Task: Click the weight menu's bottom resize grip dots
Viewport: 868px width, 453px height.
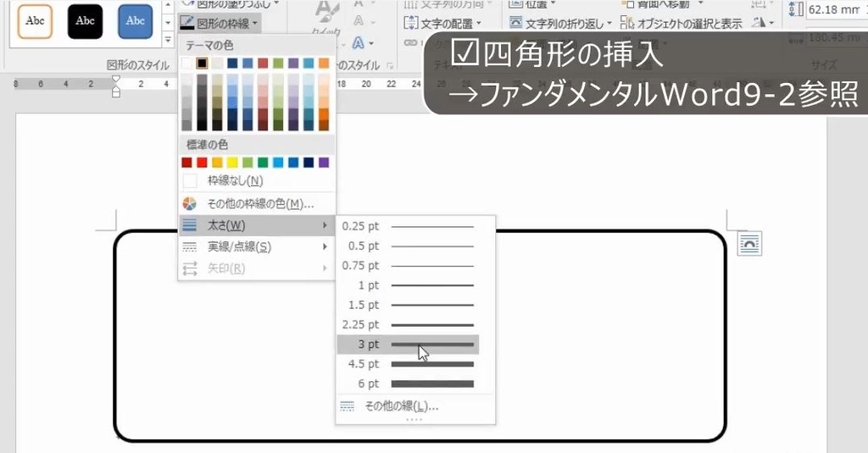Action: coord(414,420)
